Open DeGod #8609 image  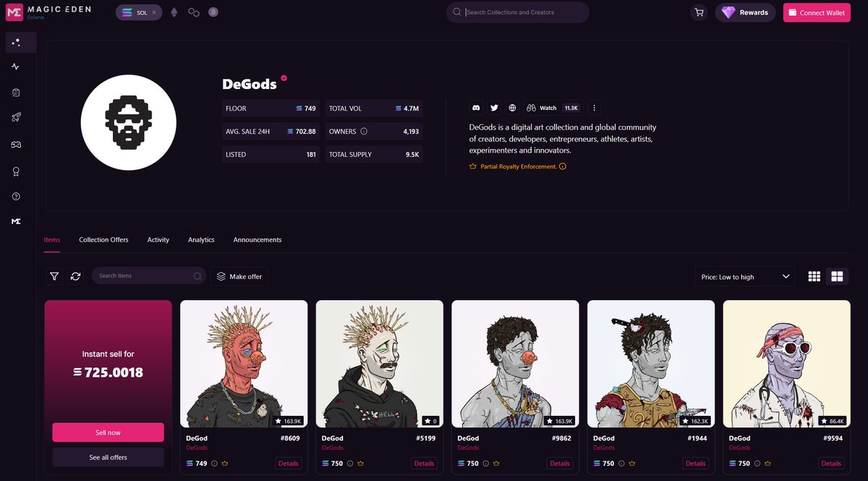(x=244, y=364)
